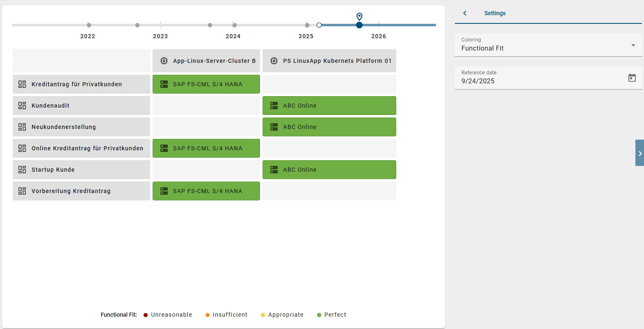
Task: Select the Settings header label
Action: tap(495, 13)
